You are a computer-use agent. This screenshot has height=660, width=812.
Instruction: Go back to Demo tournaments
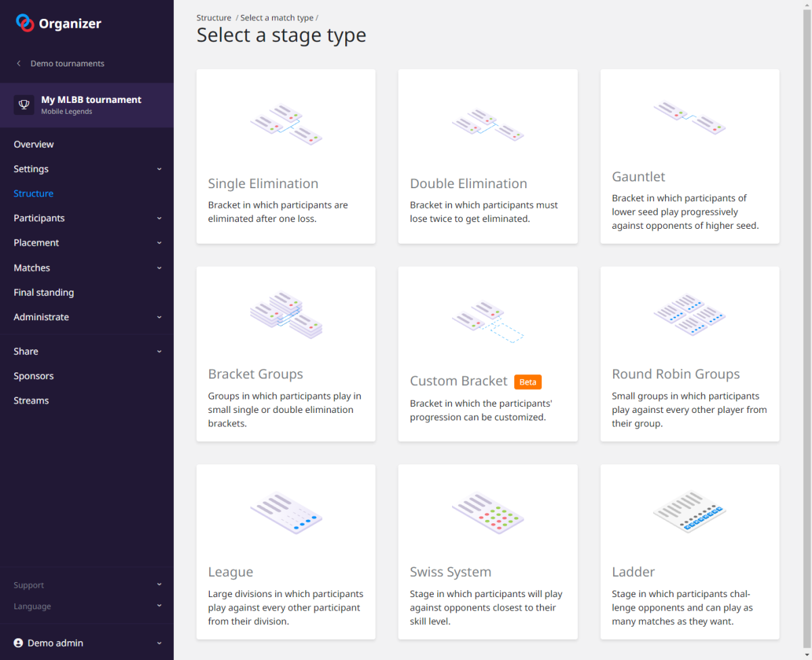[x=67, y=64]
